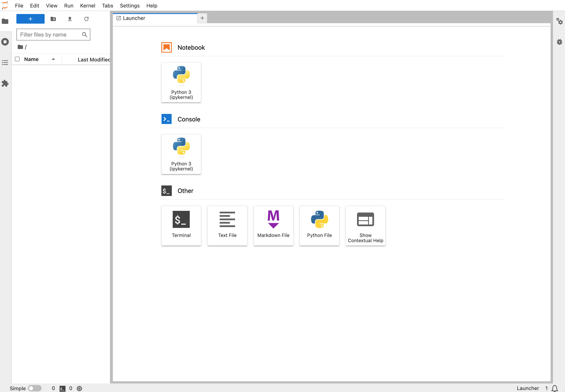This screenshot has width=565, height=392.
Task: Click the search magnifier icon in filter box
Action: pos(84,35)
